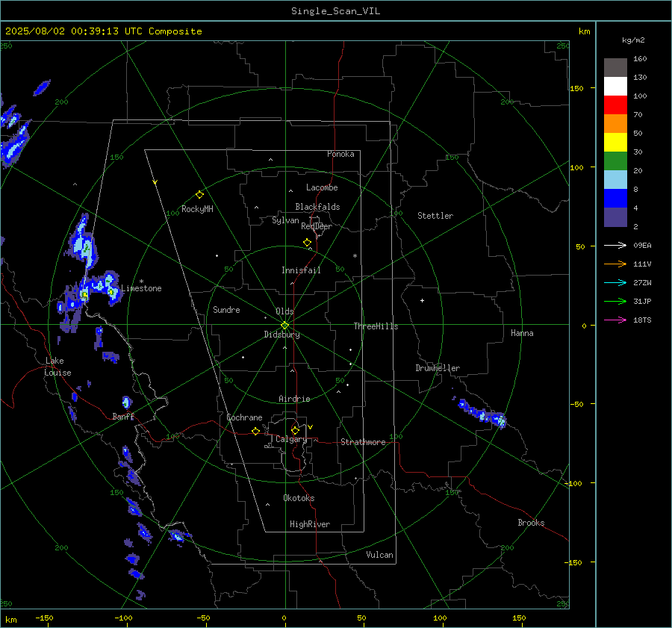The width and height of the screenshot is (672, 628).
Task: Click the Olds town label
Action: point(284,311)
